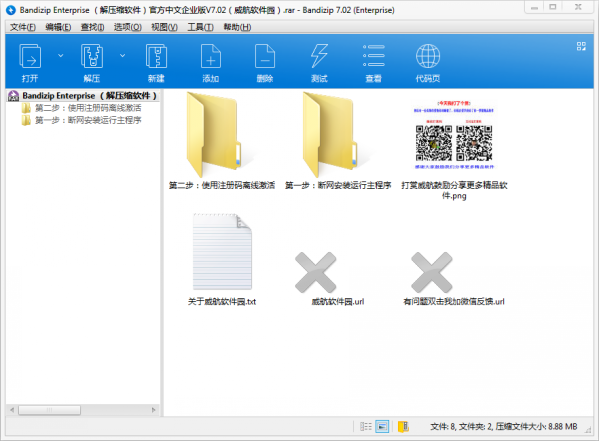Click the Test (测试) lightning icon

coord(319,56)
